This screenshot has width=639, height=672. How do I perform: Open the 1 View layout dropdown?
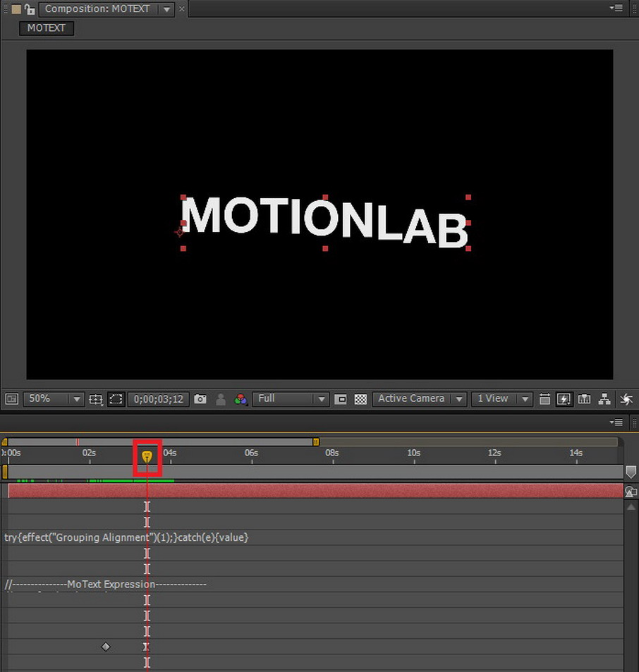tap(502, 399)
